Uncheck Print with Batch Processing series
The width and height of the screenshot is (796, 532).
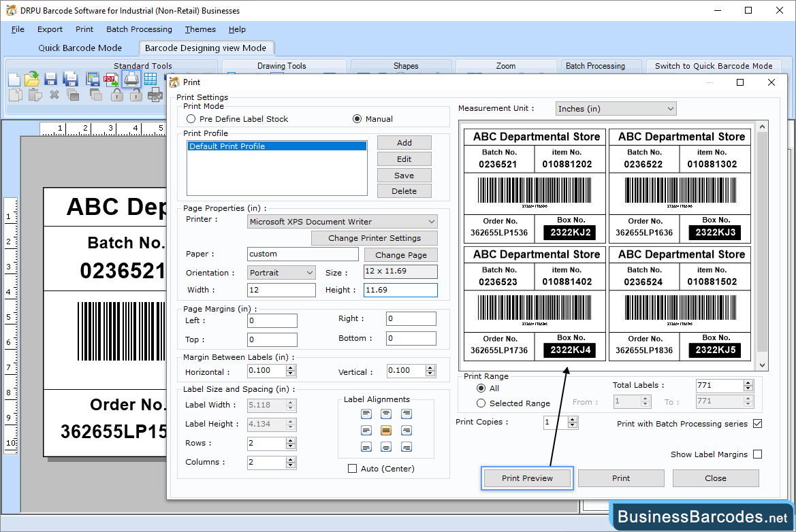pyautogui.click(x=757, y=423)
